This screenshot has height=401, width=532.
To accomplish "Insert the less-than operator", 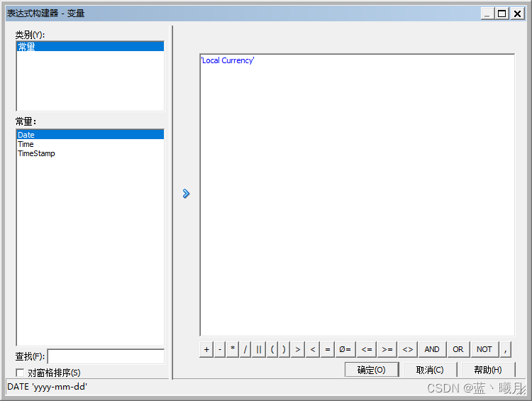I will pos(313,349).
